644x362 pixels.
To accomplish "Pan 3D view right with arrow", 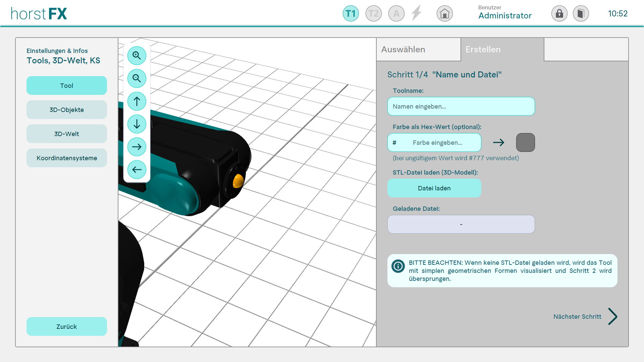I will (x=137, y=146).
